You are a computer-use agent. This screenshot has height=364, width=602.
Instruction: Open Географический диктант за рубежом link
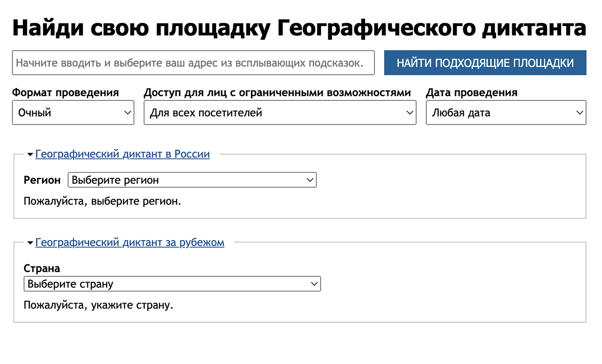(x=130, y=242)
